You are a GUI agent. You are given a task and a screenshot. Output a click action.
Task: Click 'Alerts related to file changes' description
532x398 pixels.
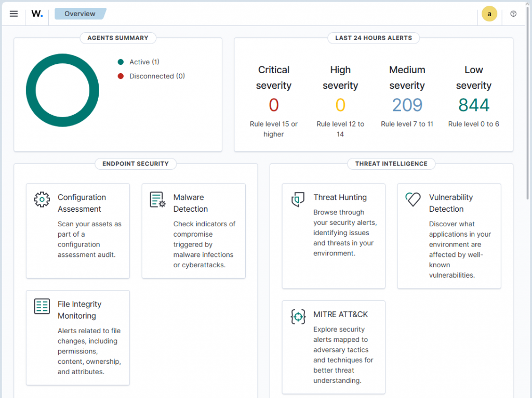89,351
